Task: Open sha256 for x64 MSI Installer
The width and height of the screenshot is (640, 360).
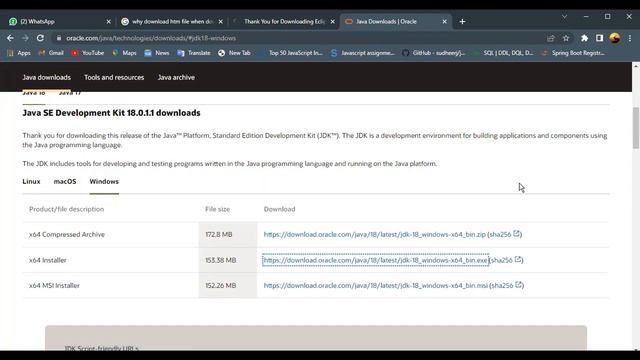Action: [506, 285]
